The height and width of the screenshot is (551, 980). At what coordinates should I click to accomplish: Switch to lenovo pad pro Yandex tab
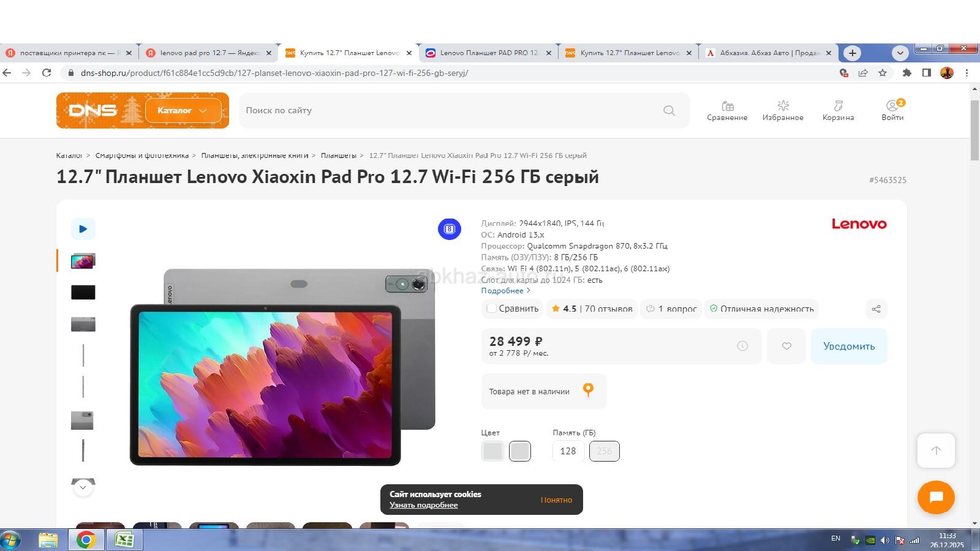click(x=208, y=53)
